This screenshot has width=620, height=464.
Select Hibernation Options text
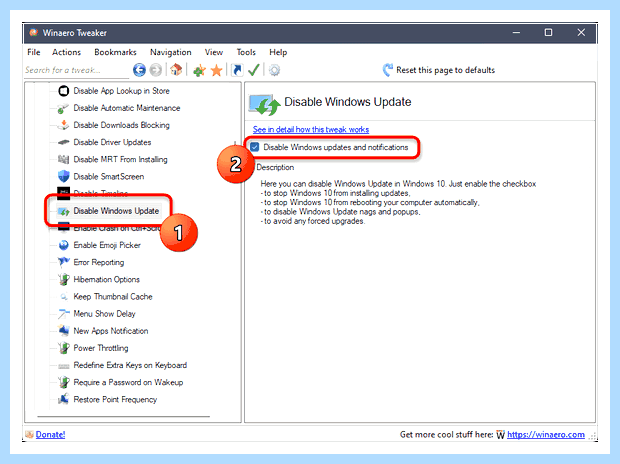pyautogui.click(x=107, y=279)
